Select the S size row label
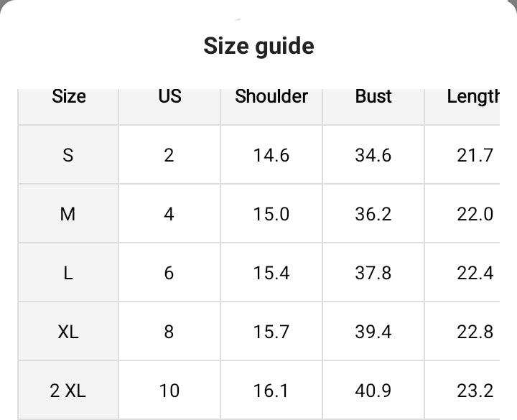 68,155
